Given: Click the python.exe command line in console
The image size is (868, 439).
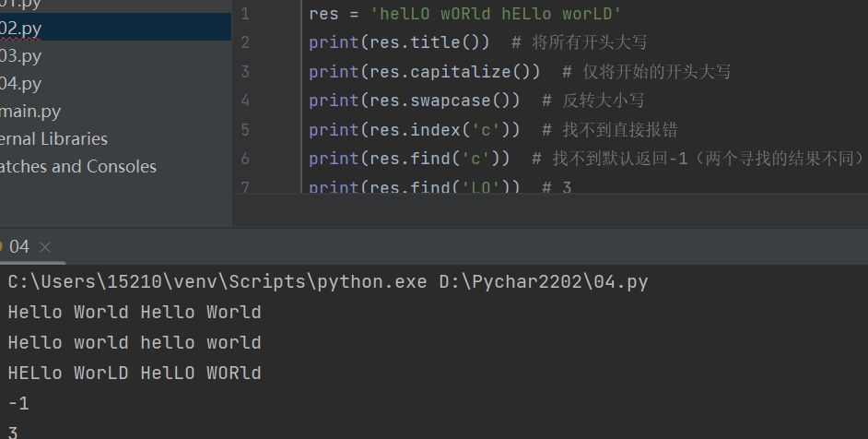Looking at the screenshot, I should (x=327, y=282).
